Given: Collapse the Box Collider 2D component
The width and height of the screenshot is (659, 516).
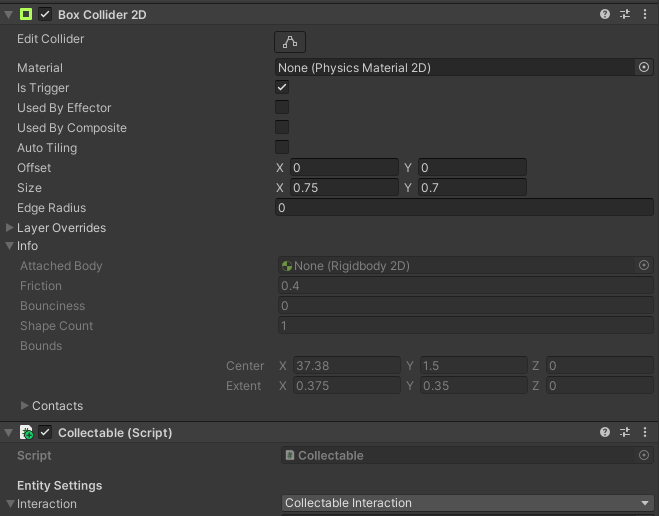Looking at the screenshot, I should 9,14.
